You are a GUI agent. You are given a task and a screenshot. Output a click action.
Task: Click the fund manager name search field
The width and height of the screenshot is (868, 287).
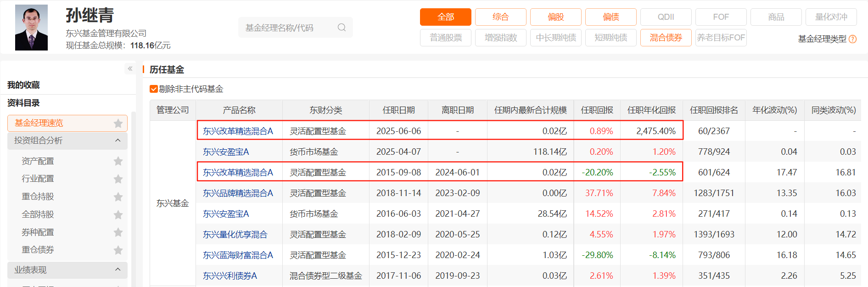pyautogui.click(x=287, y=28)
